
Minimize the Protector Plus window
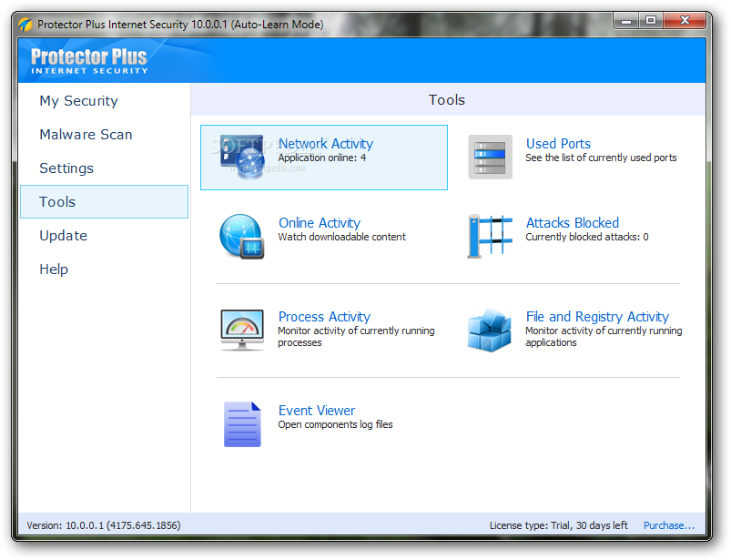pyautogui.click(x=626, y=21)
